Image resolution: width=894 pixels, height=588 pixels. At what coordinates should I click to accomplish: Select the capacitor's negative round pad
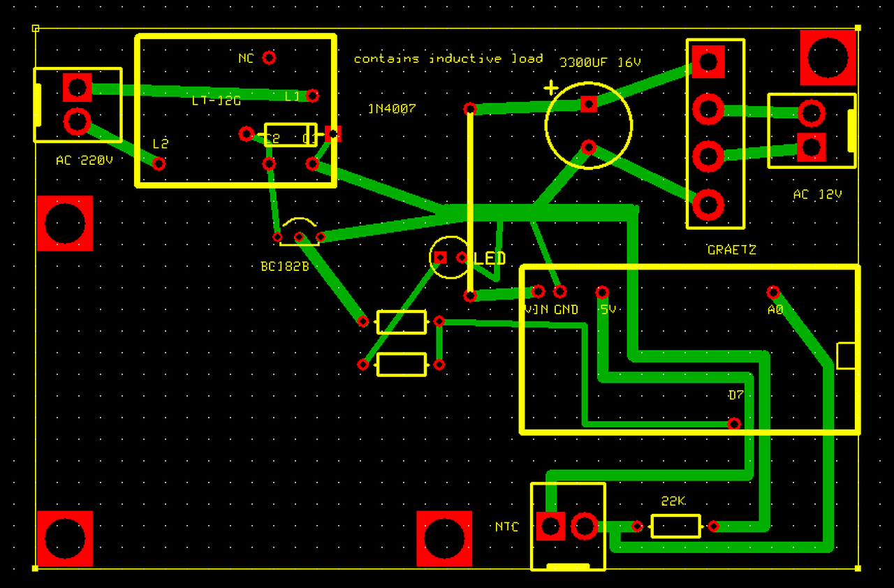click(589, 147)
